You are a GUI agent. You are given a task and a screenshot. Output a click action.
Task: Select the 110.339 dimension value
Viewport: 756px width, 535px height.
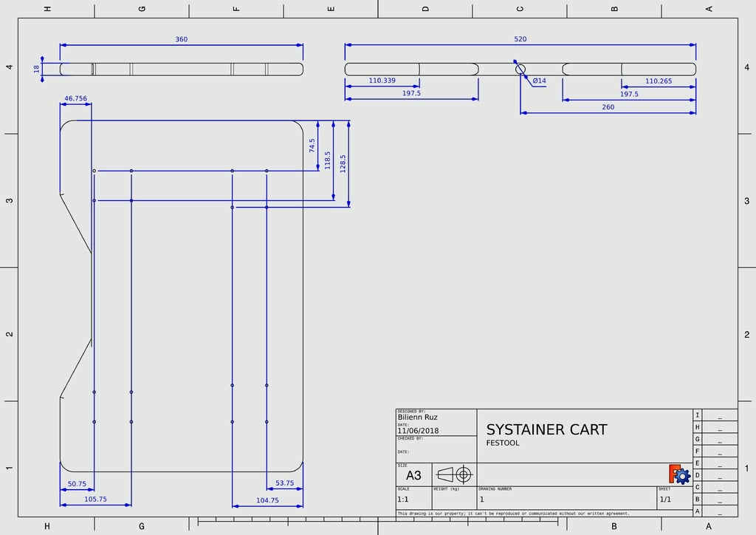(382, 81)
